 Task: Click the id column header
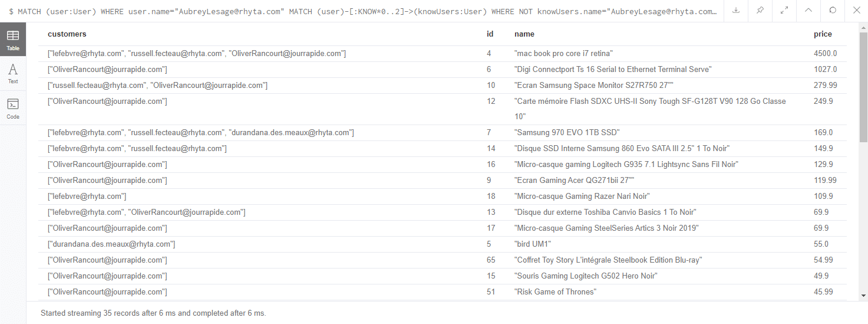pos(490,34)
